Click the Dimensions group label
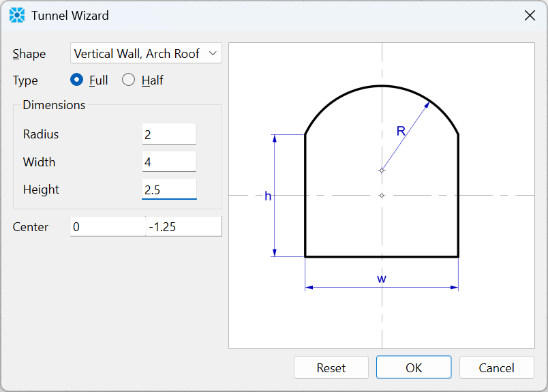 coord(54,105)
